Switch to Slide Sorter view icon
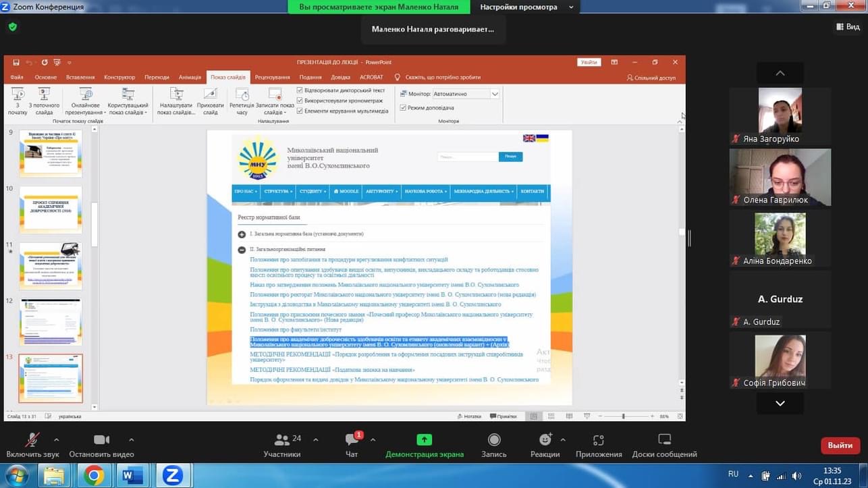Screen dimensions: 868x488 pyautogui.click(x=551, y=416)
